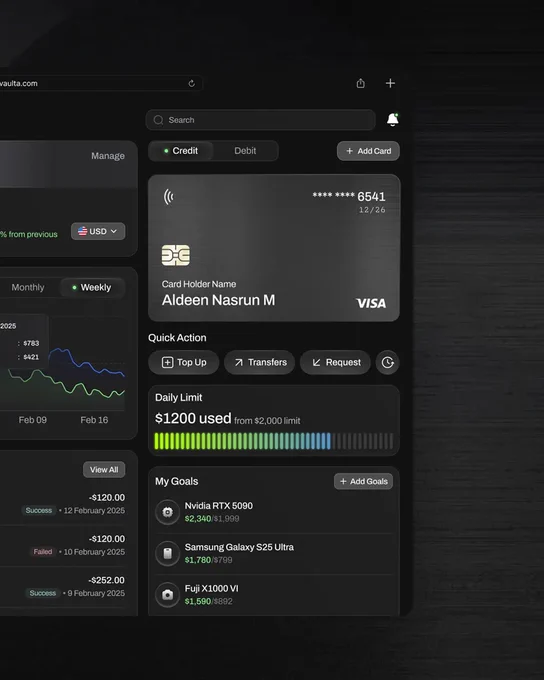Click the Failed status badge
Viewport: 544px width, 680px height.
click(x=43, y=552)
